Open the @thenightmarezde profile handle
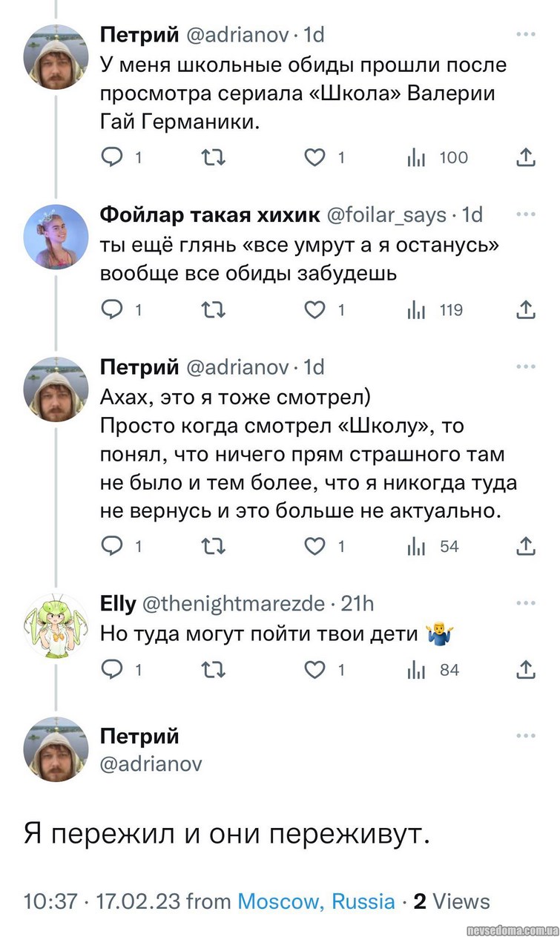The image size is (560, 937). click(x=232, y=604)
